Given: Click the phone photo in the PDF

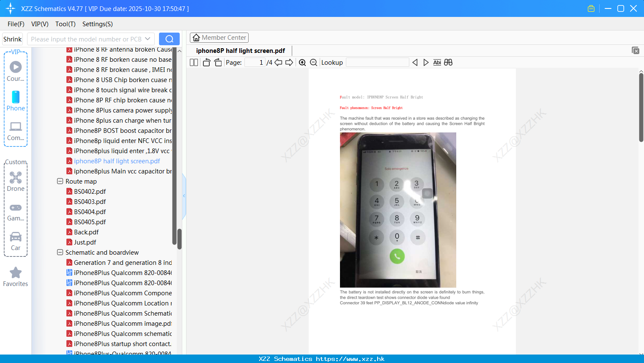Looking at the screenshot, I should (x=398, y=210).
